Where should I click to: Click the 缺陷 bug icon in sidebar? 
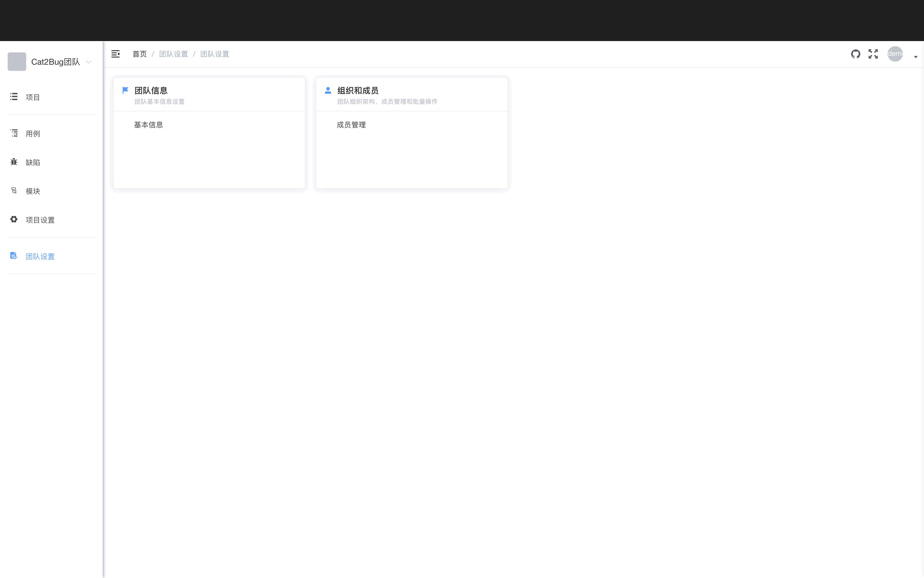14,162
